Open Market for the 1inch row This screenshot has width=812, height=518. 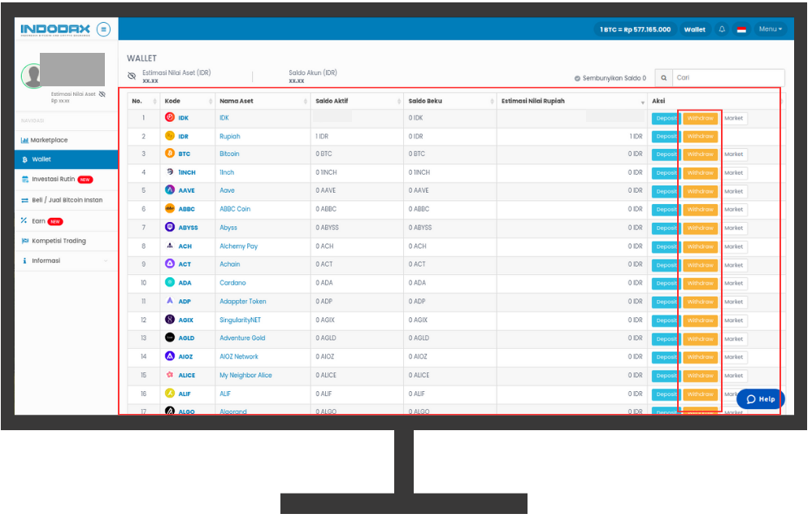(733, 173)
